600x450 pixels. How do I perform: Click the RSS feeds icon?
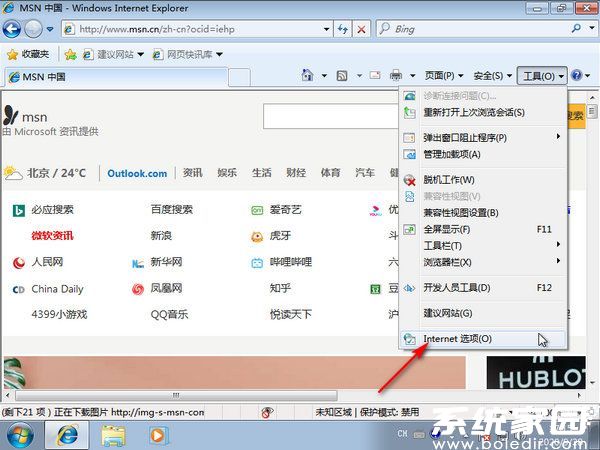click(342, 76)
